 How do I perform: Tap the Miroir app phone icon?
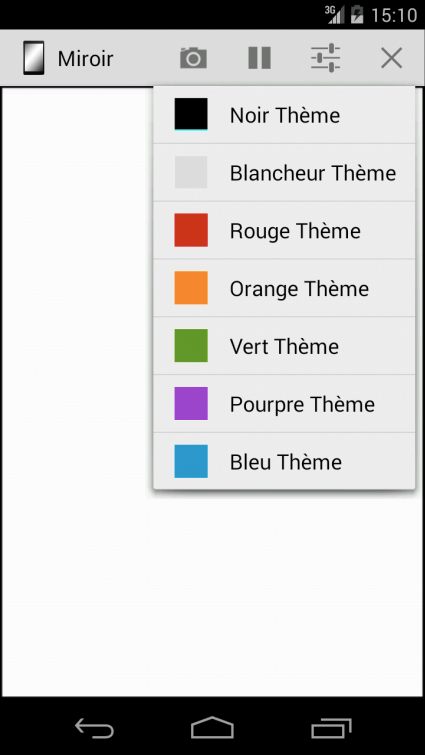tap(34, 58)
